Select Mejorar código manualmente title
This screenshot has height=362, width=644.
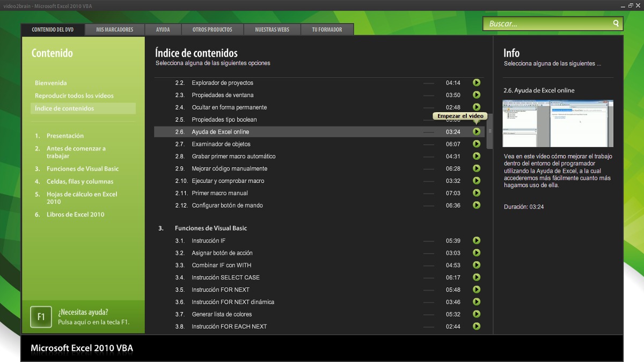(x=229, y=168)
